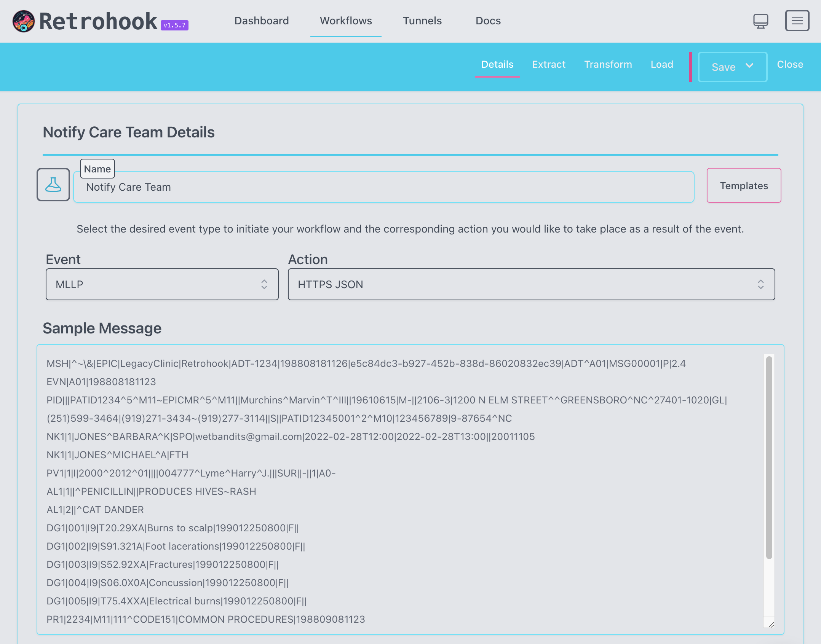This screenshot has height=644, width=821.
Task: Click the textarea resize handle
Action: tap(771, 625)
